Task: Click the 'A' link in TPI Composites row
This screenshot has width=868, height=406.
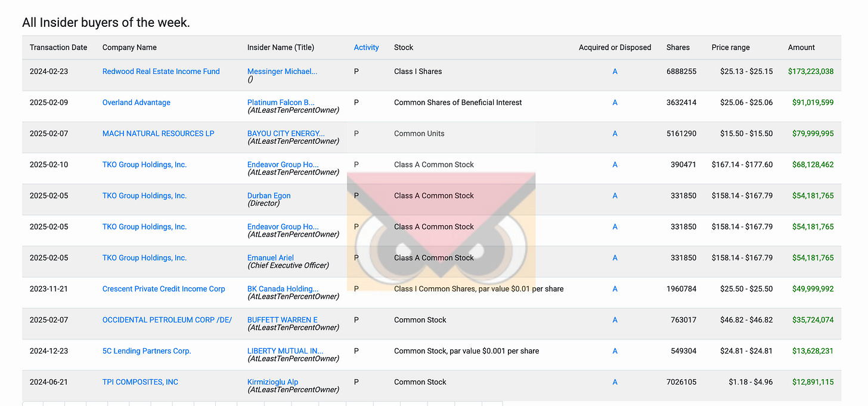Action: 615,381
